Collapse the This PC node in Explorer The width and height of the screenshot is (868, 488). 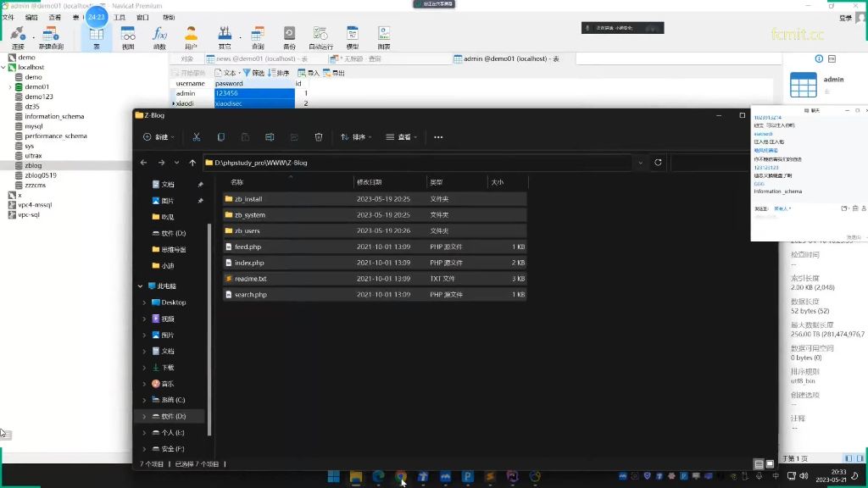tap(140, 286)
